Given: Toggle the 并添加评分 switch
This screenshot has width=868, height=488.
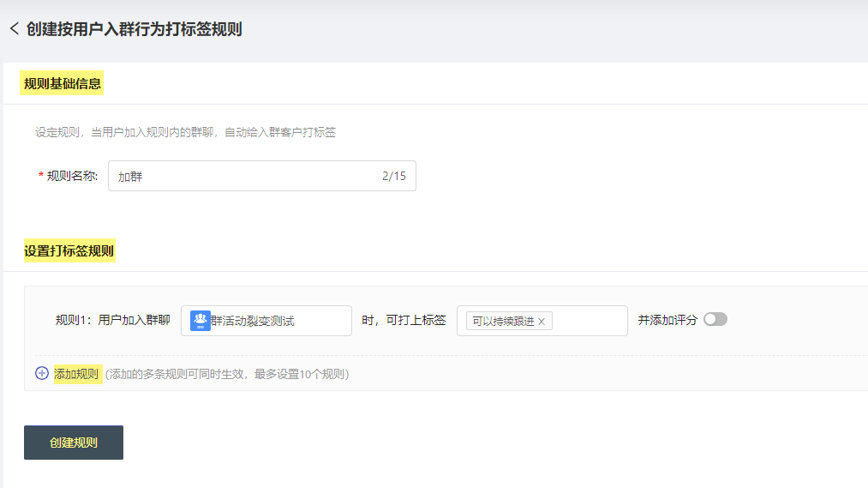Looking at the screenshot, I should (x=715, y=320).
